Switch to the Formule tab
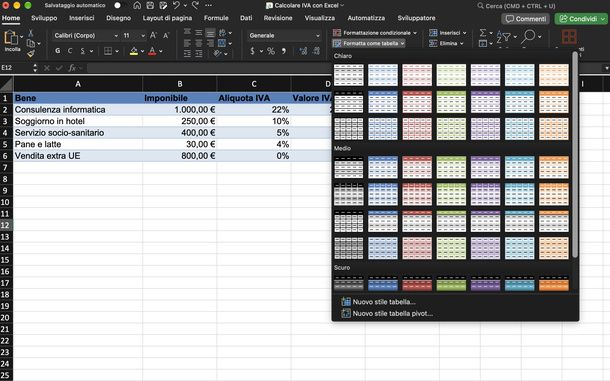The width and height of the screenshot is (610, 381). click(216, 18)
